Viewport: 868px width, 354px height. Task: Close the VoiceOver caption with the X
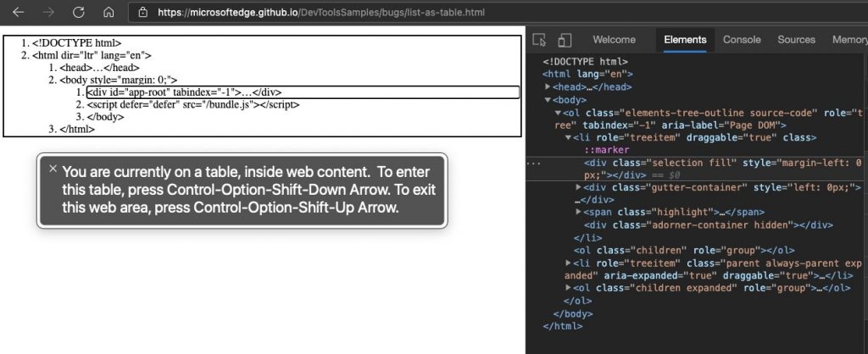tap(53, 169)
